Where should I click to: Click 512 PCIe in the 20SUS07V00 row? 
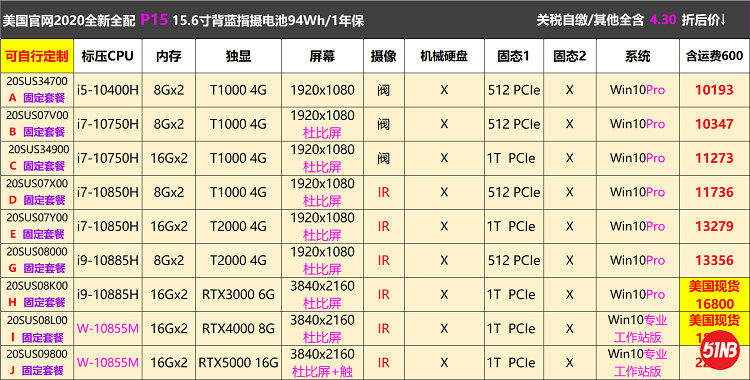(514, 124)
